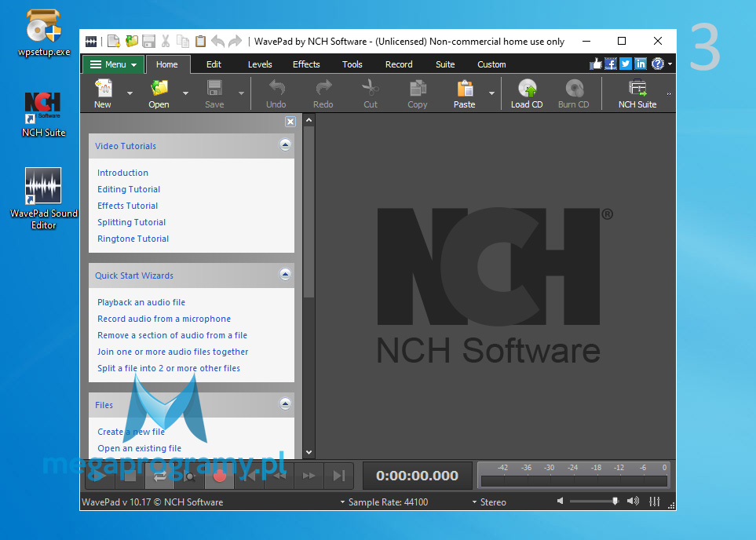Switch to the Edit tab
The image size is (756, 540).
(x=214, y=64)
